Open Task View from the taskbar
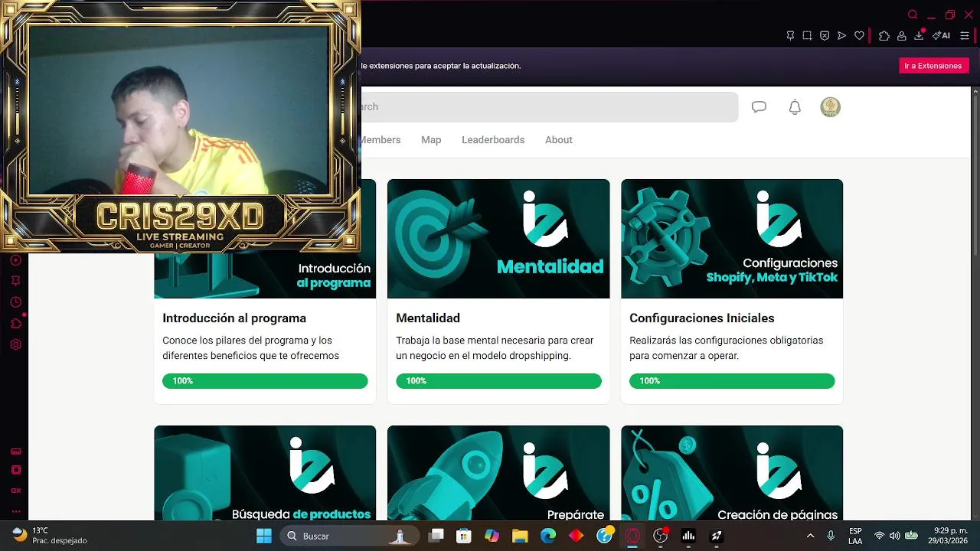Viewport: 980px width, 551px height. click(436, 536)
